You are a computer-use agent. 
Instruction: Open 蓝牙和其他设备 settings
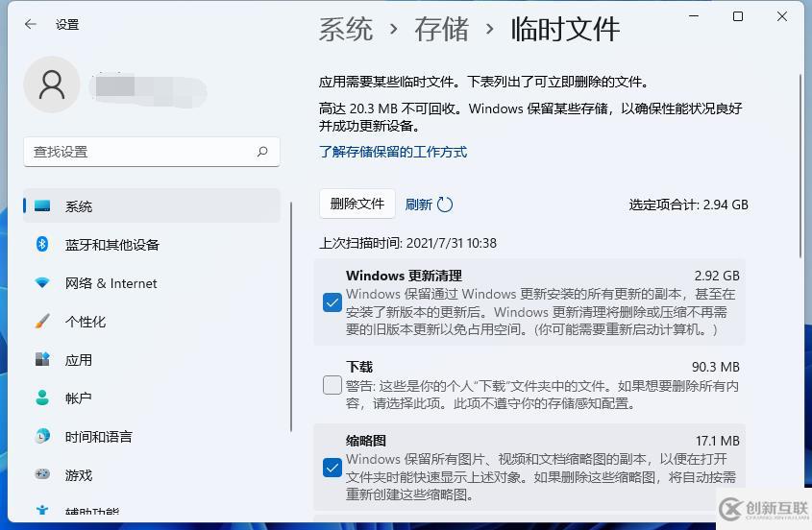(x=152, y=244)
